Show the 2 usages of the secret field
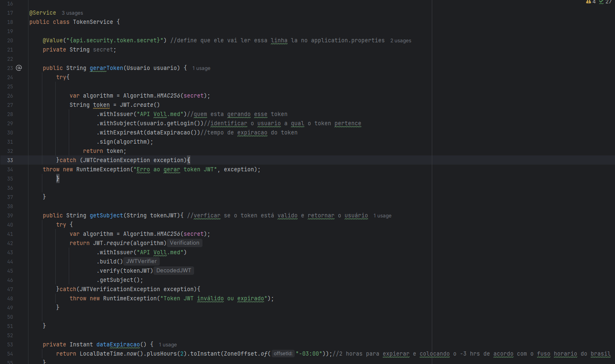 (x=401, y=41)
